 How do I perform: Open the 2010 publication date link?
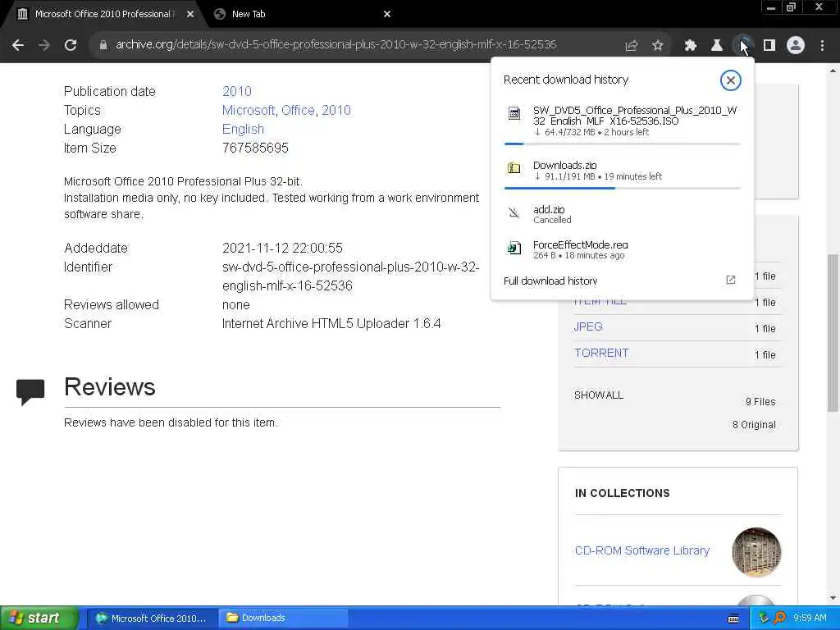(237, 91)
